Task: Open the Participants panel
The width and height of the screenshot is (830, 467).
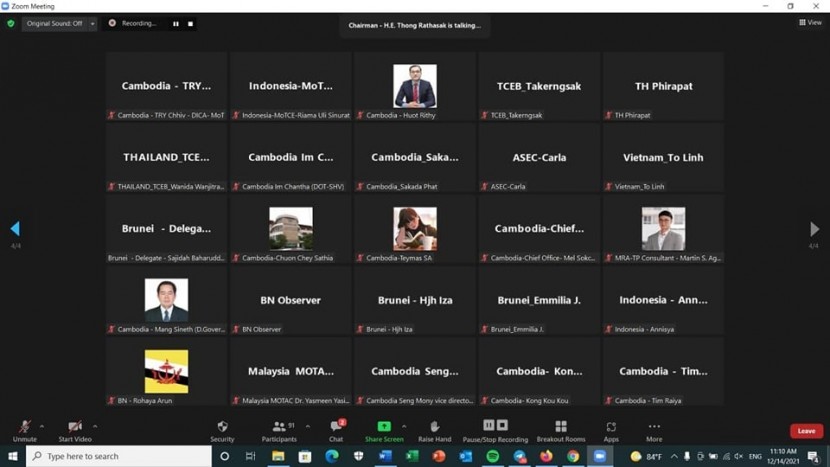Action: [279, 430]
